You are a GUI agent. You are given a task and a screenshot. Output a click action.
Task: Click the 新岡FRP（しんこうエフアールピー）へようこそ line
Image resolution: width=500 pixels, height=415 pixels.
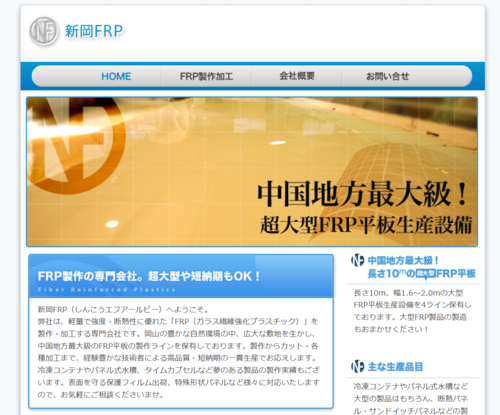coord(123,309)
